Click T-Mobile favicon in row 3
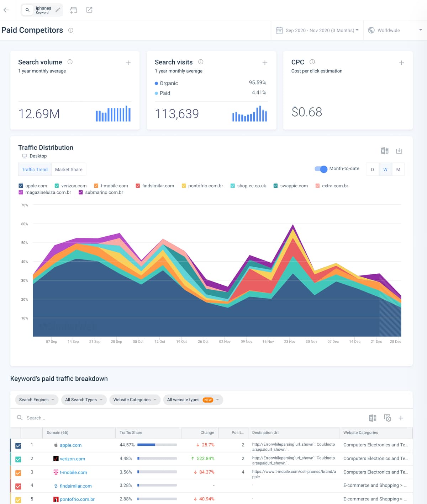The image size is (427, 504). (56, 472)
